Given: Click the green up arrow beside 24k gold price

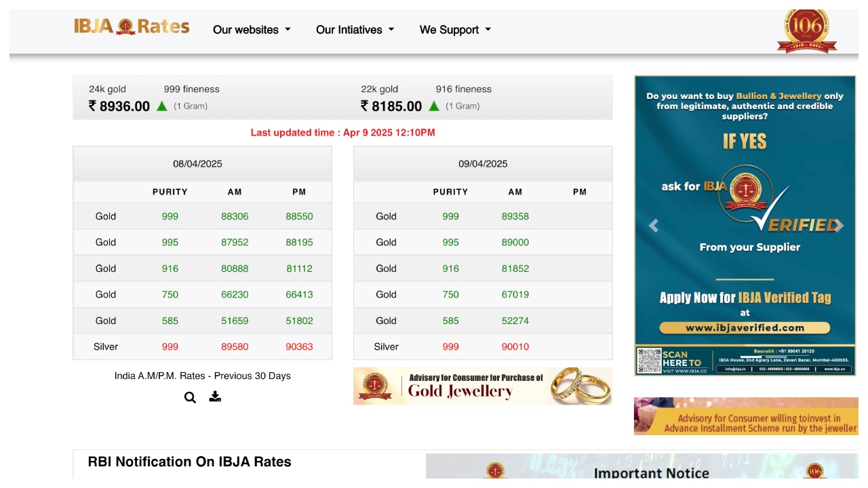Looking at the screenshot, I should click(x=162, y=106).
